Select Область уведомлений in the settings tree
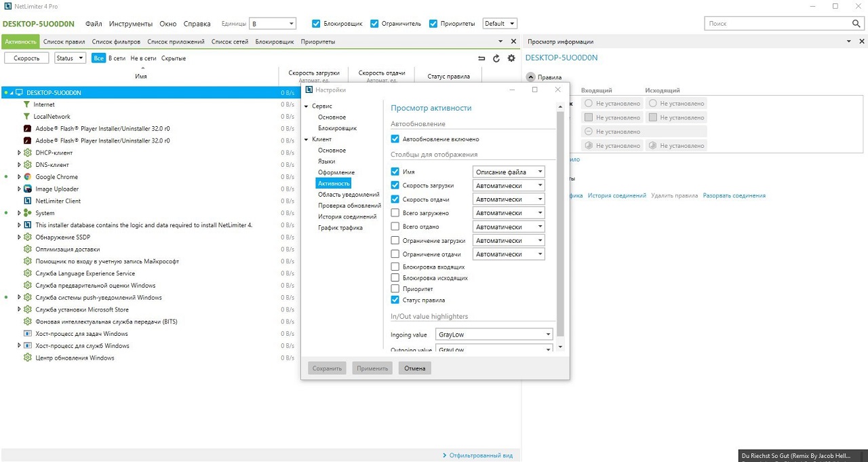This screenshot has height=462, width=868. [349, 195]
